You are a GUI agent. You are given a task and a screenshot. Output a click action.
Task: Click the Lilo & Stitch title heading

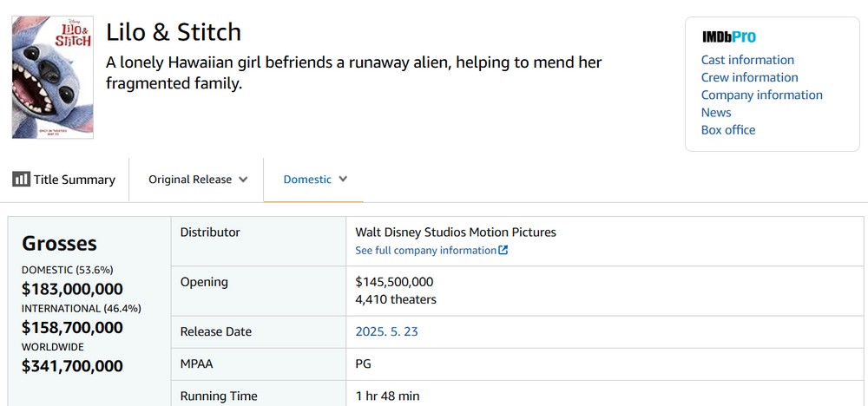click(174, 33)
